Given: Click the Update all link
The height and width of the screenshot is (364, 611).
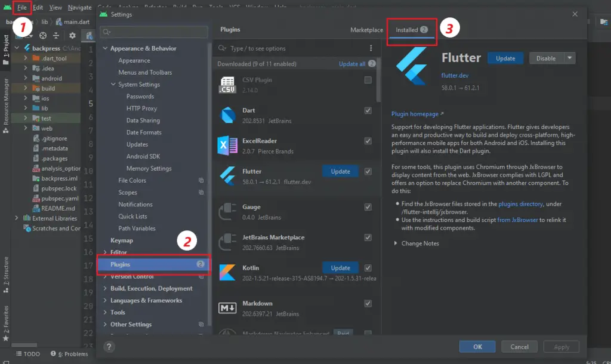Looking at the screenshot, I should [x=352, y=63].
